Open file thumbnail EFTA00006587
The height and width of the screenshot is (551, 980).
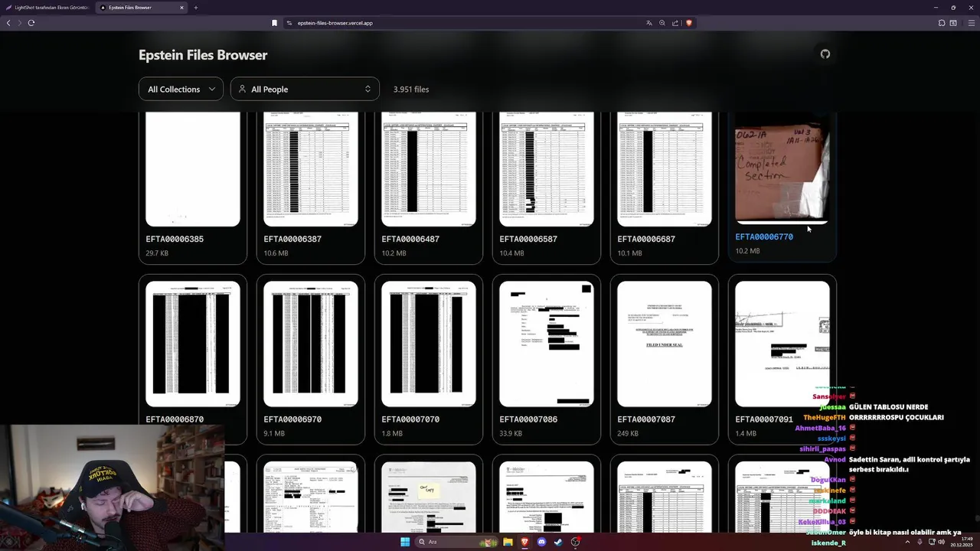[547, 169]
